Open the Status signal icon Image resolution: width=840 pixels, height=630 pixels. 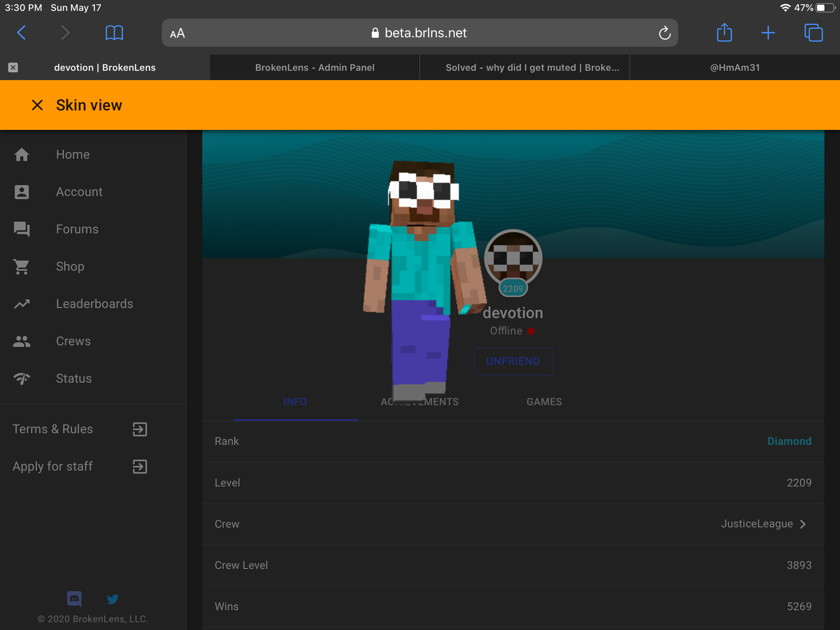click(x=22, y=378)
